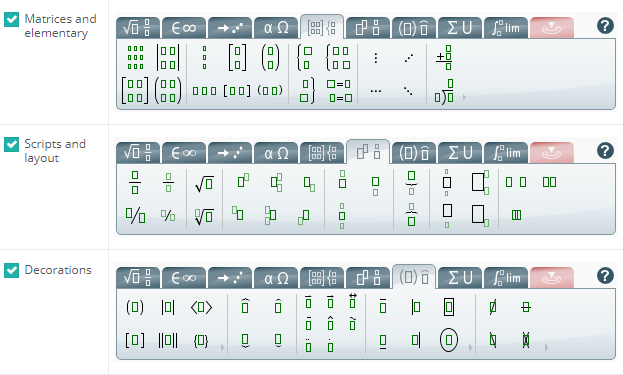Expand more elementary math options arrow
The height and width of the screenshot is (375, 623).
click(464, 97)
